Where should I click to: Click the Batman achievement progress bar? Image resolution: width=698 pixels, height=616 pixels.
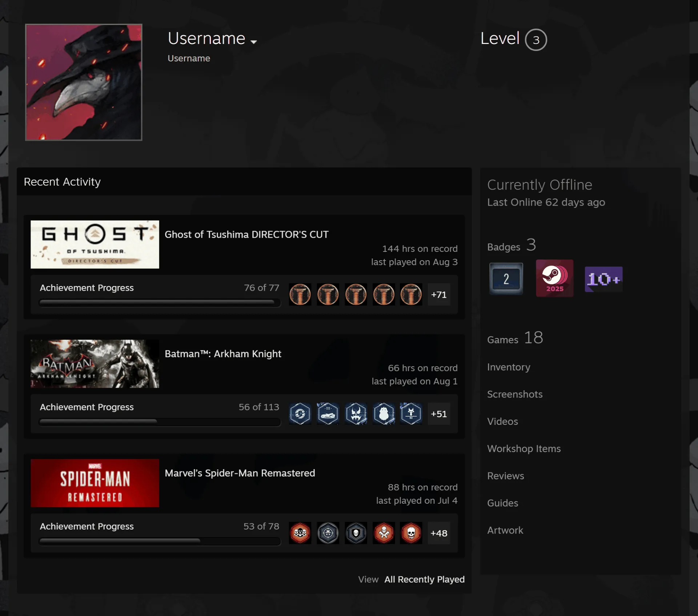click(160, 422)
